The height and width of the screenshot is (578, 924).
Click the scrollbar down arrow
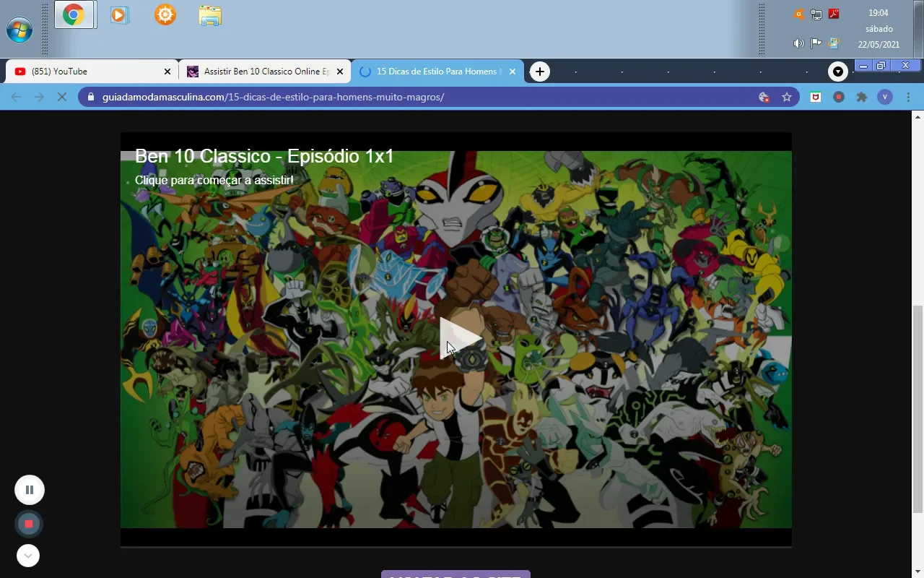[x=918, y=572]
